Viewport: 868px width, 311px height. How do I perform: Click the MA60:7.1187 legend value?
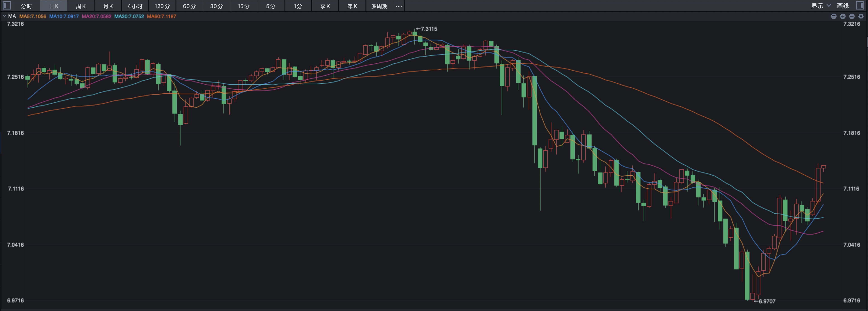[x=161, y=16]
